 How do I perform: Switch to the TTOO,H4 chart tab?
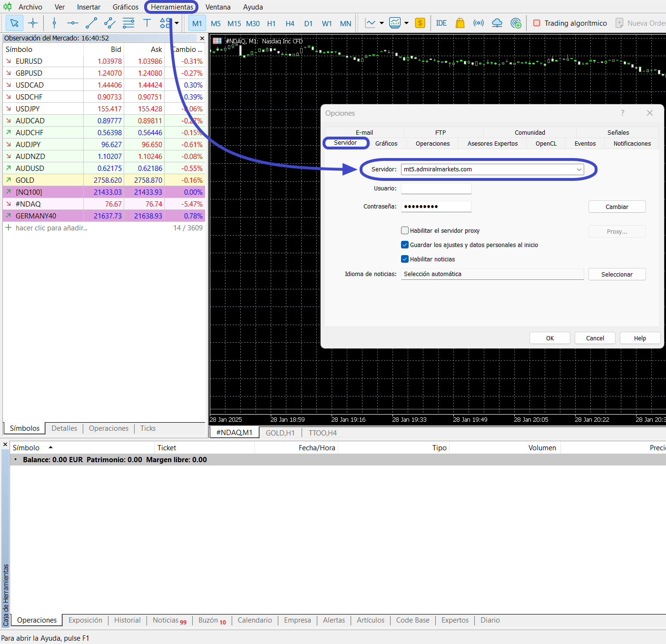tap(323, 433)
